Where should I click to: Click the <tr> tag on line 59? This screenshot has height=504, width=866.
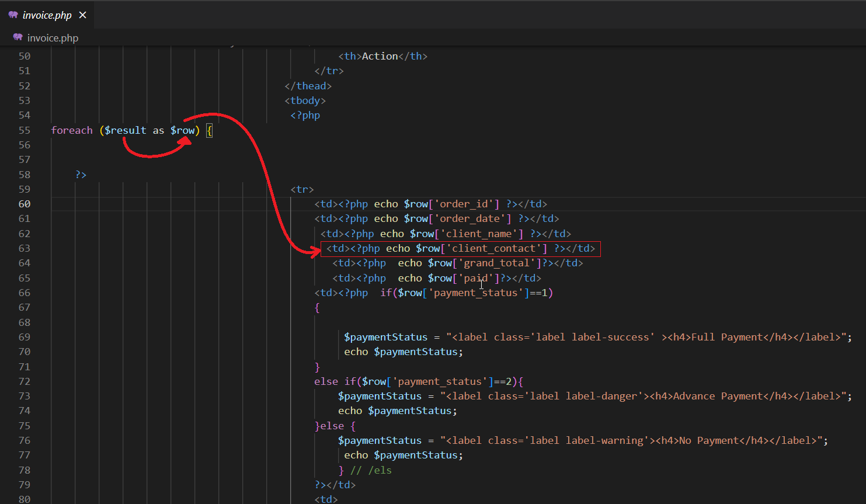pos(302,189)
